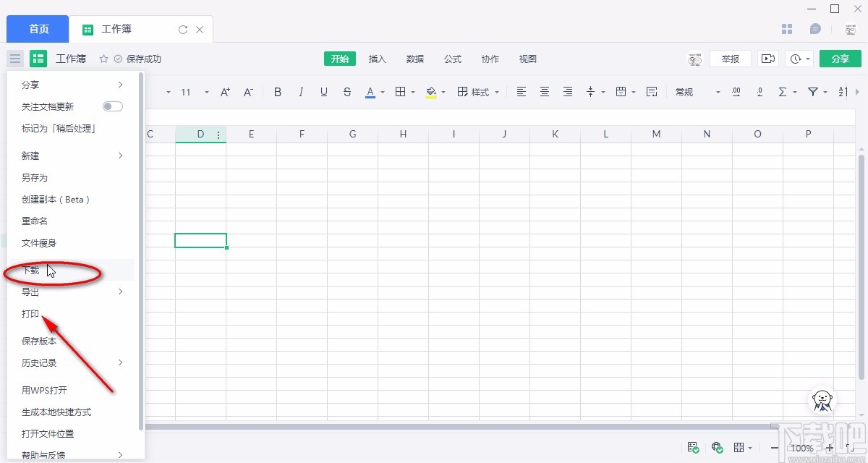Open the presentation mode icon
The image size is (868, 463).
768,59
